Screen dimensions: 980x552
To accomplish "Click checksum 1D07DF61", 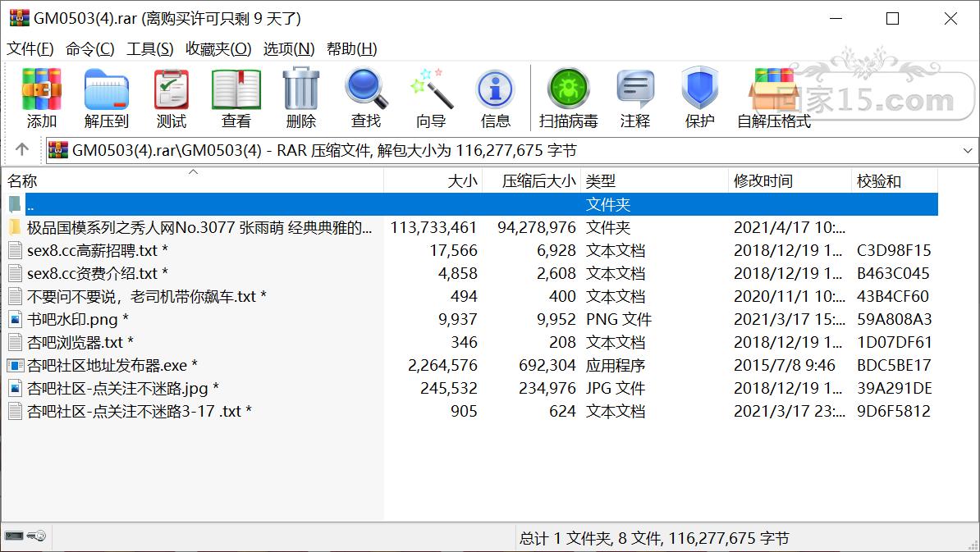I will pos(894,342).
